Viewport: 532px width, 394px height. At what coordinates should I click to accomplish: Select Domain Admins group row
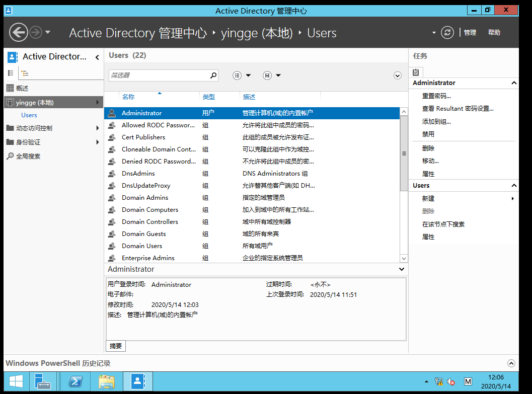tap(252, 198)
